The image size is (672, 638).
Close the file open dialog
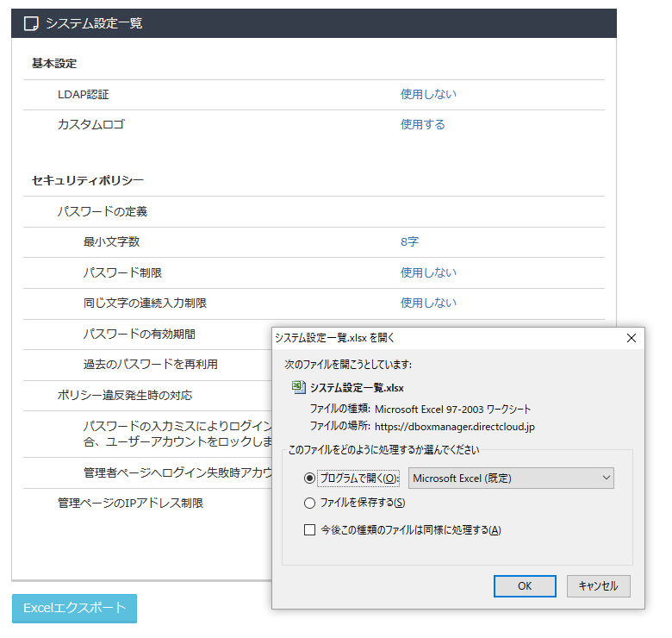tap(631, 338)
